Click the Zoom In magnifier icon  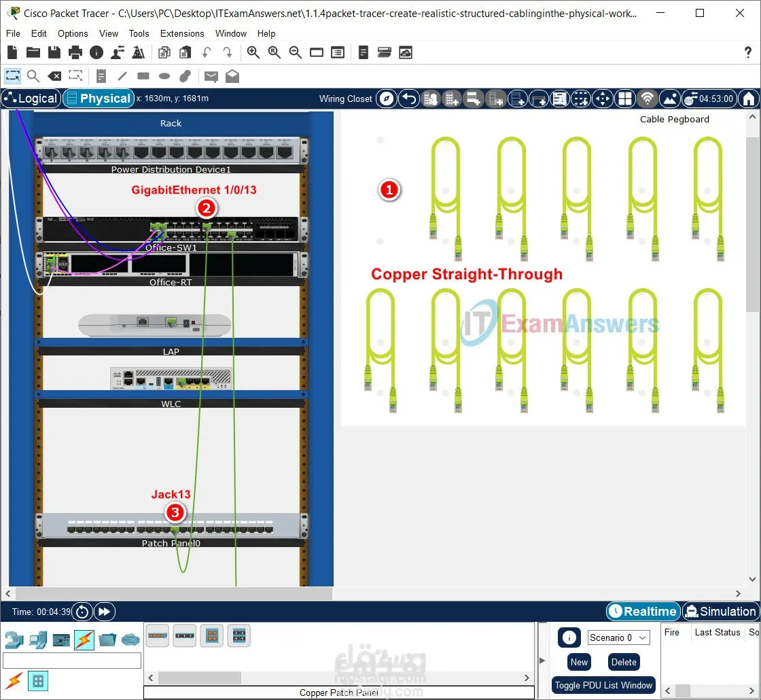point(253,52)
